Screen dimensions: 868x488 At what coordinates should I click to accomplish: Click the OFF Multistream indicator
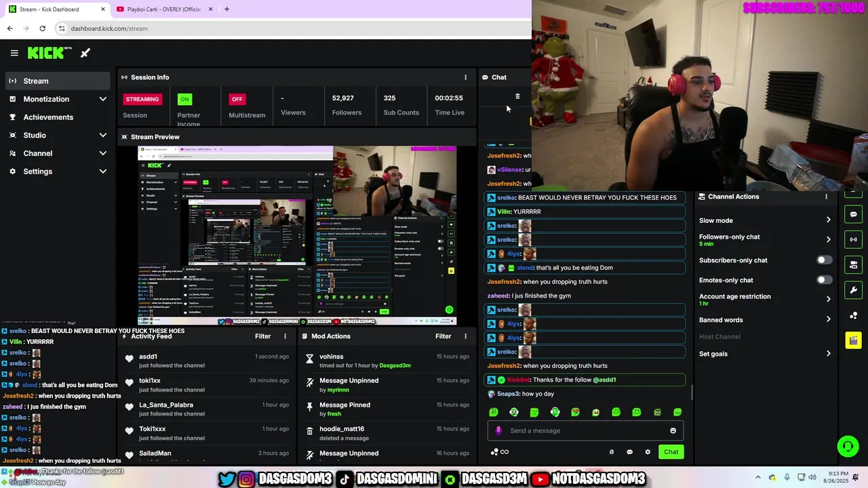point(237,99)
